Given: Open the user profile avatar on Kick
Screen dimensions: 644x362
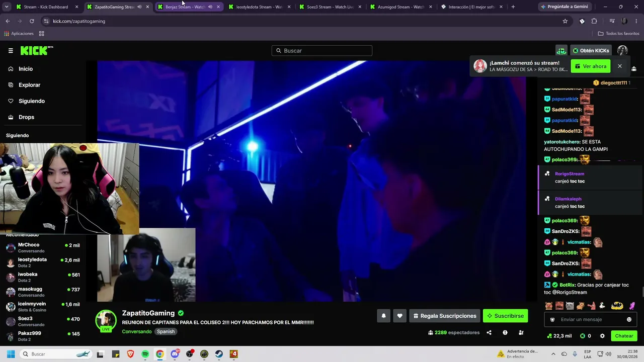Looking at the screenshot, I should pos(622,51).
